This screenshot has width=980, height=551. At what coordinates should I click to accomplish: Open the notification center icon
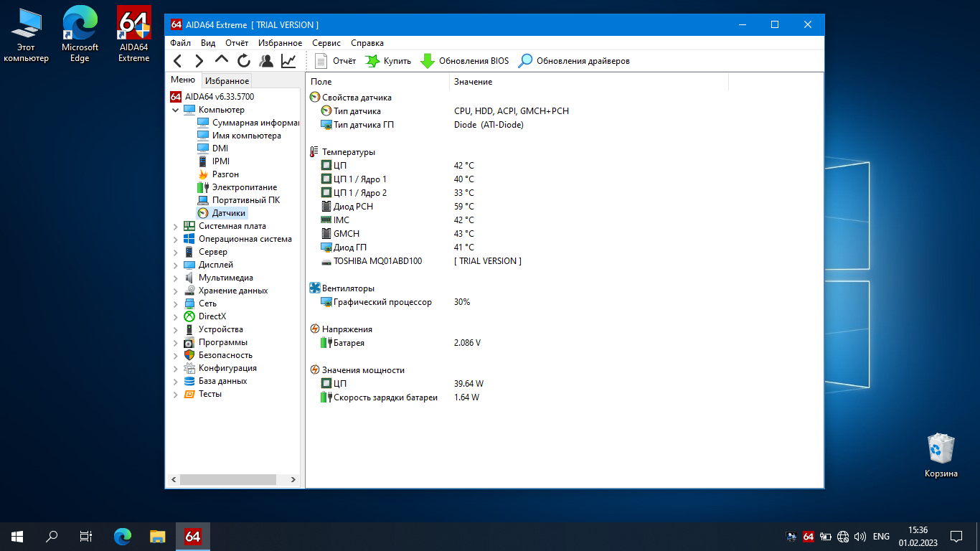(x=956, y=536)
